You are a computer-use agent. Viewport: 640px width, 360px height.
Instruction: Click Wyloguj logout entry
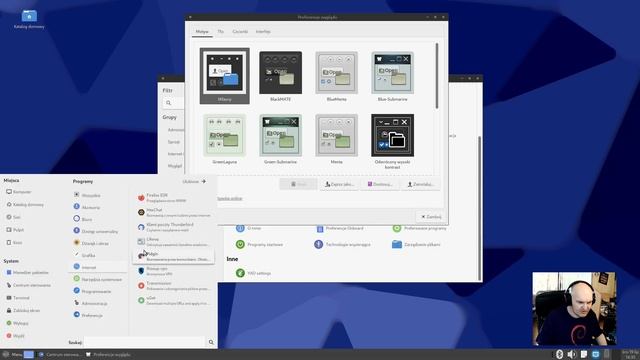pos(17,323)
